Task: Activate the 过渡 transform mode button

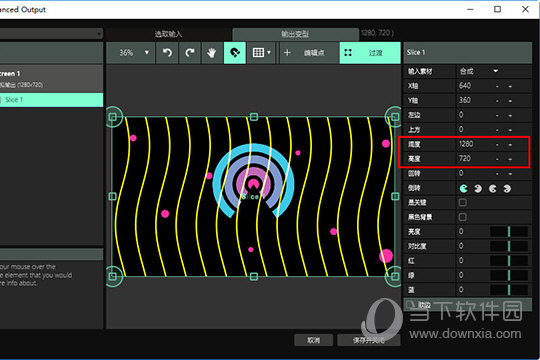Action: 370,53
